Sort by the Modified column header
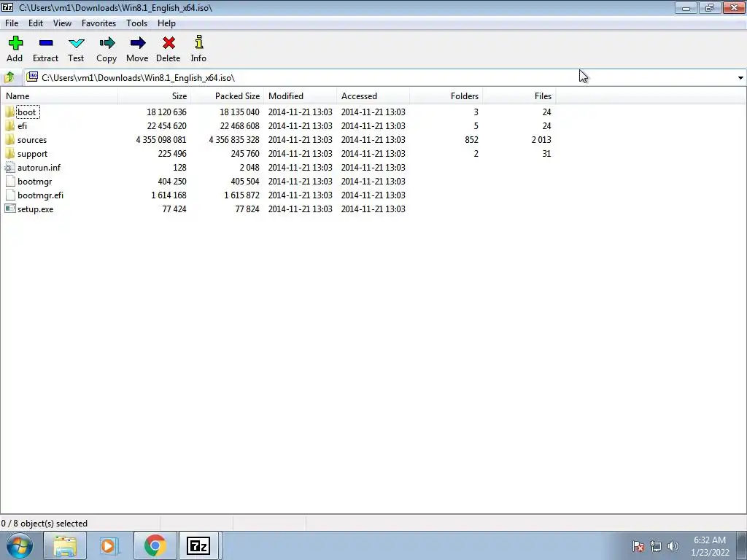Image resolution: width=747 pixels, height=560 pixels. click(300, 96)
